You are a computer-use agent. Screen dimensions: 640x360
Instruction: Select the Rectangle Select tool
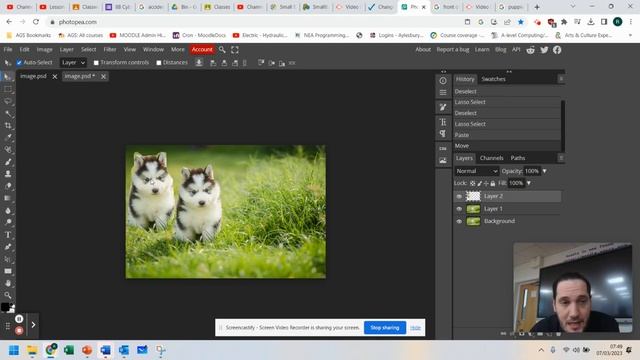click(x=7, y=89)
